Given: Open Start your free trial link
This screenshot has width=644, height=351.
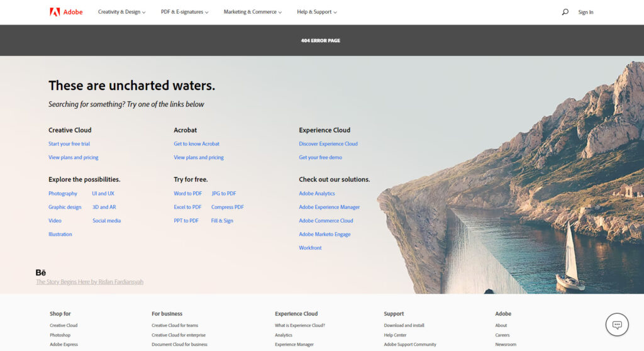Looking at the screenshot, I should 69,144.
